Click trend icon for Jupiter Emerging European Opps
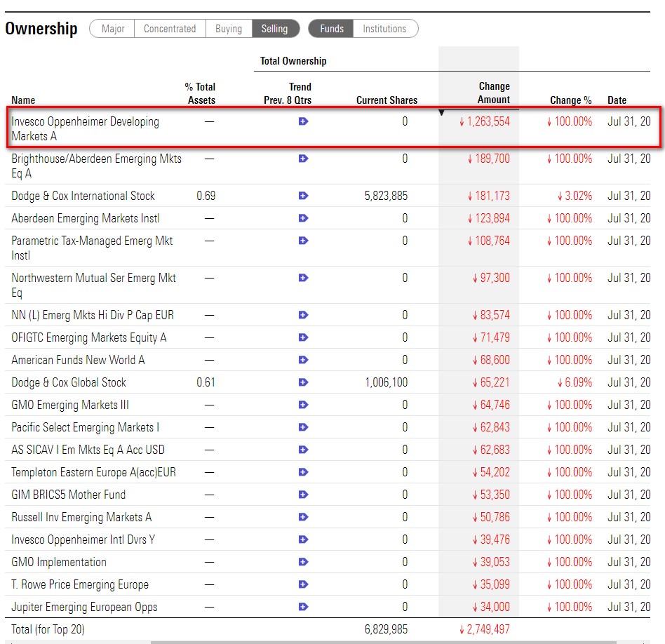Screen dimensions: 665x644 point(303,607)
